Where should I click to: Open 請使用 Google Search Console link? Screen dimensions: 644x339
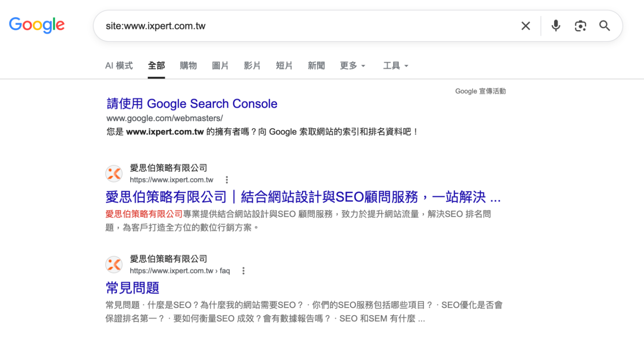click(x=192, y=104)
